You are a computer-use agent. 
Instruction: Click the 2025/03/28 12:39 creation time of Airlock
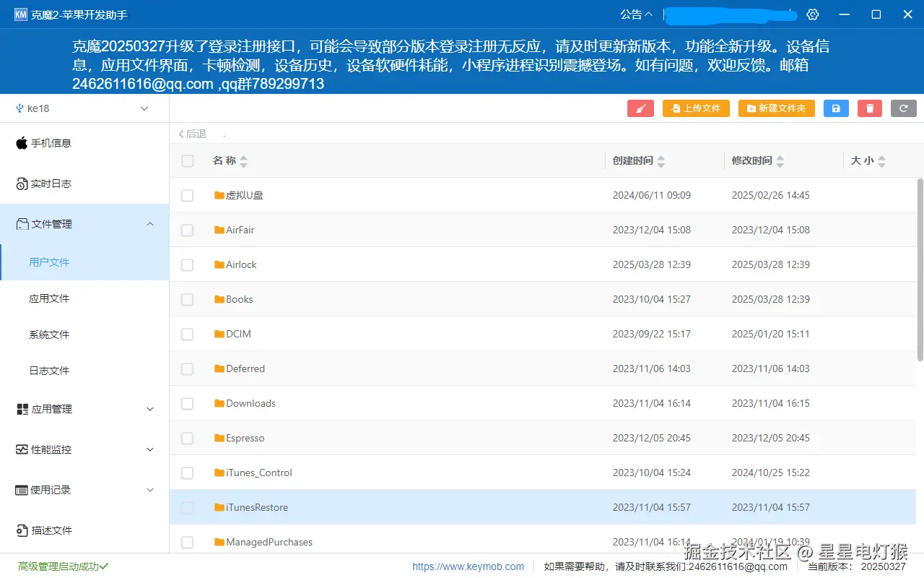tap(652, 264)
